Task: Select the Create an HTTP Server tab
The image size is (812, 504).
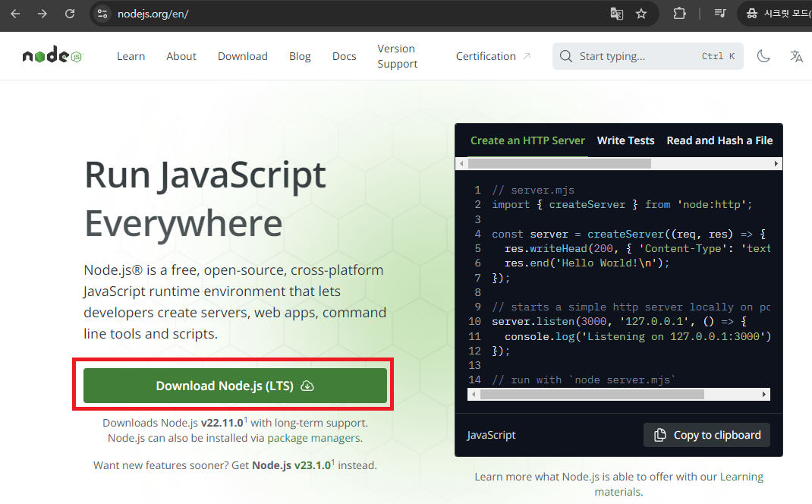Action: click(x=527, y=140)
